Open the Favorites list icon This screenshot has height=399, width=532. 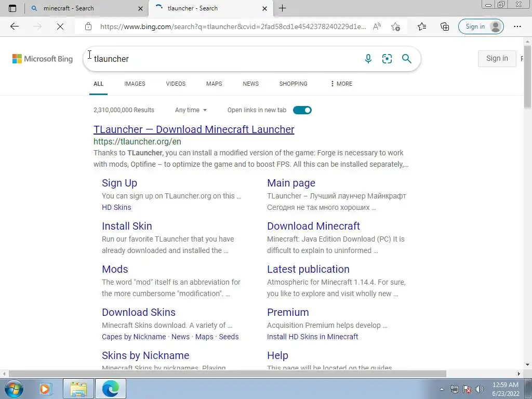click(422, 26)
